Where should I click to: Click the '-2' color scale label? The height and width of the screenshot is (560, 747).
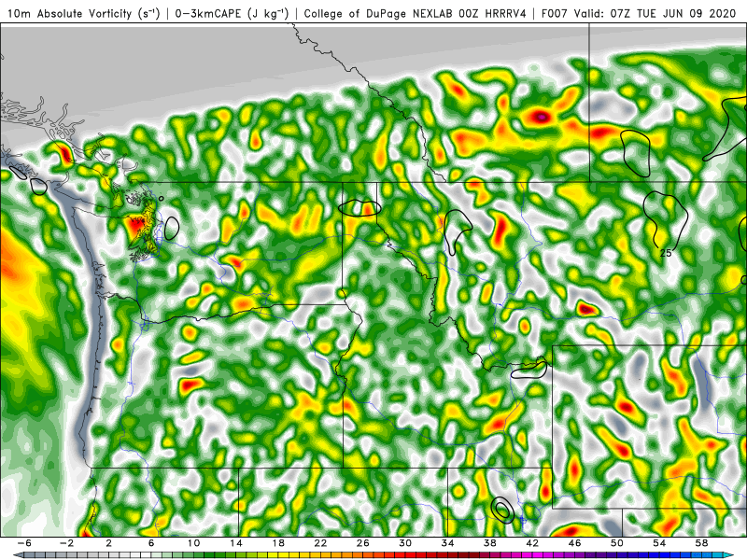[x=66, y=543]
